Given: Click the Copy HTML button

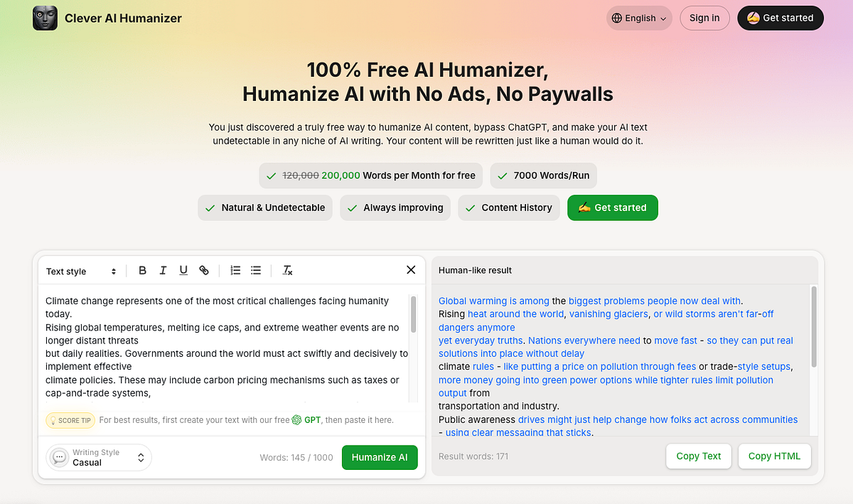Looking at the screenshot, I should coord(774,456).
